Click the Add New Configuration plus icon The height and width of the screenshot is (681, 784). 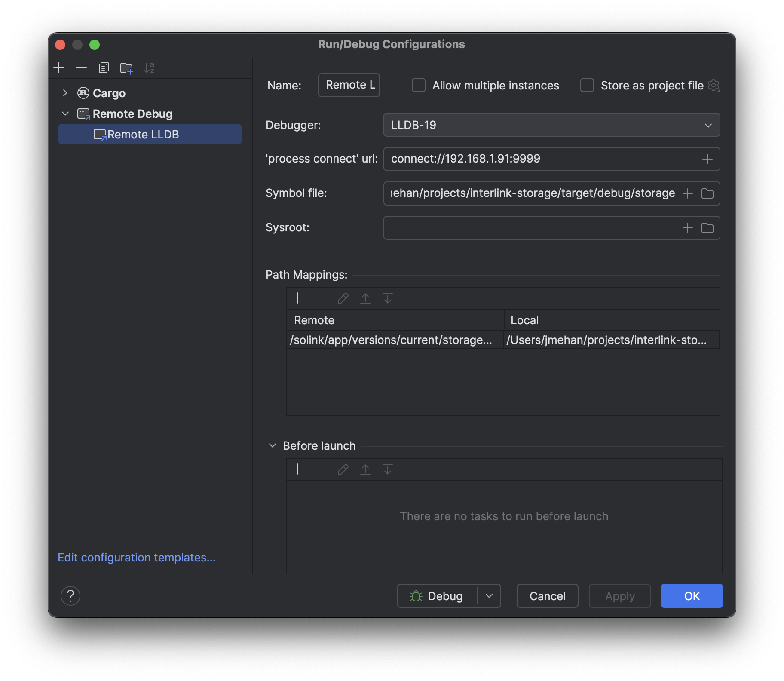click(59, 68)
